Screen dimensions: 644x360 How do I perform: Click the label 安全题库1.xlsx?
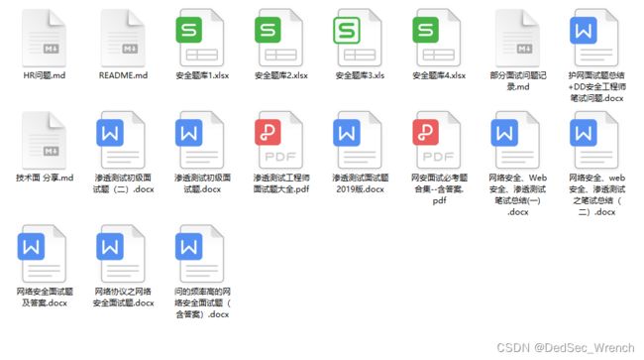(202, 75)
